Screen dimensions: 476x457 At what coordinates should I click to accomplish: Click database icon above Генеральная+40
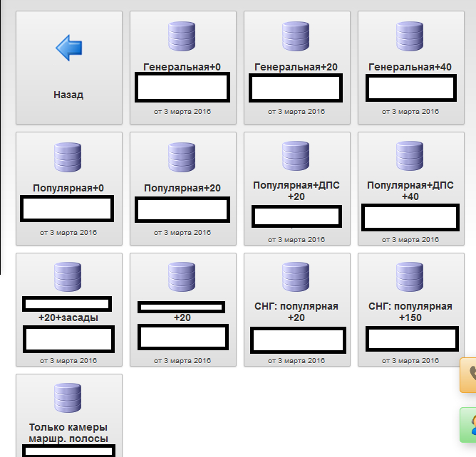410,36
